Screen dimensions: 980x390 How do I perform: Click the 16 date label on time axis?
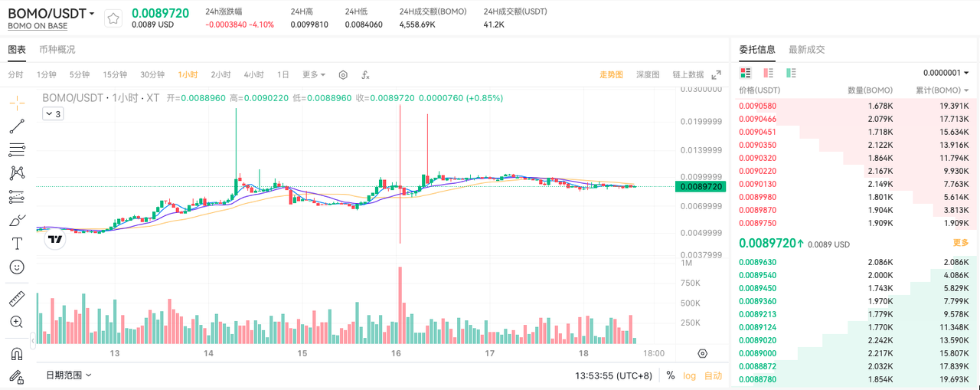(x=396, y=353)
